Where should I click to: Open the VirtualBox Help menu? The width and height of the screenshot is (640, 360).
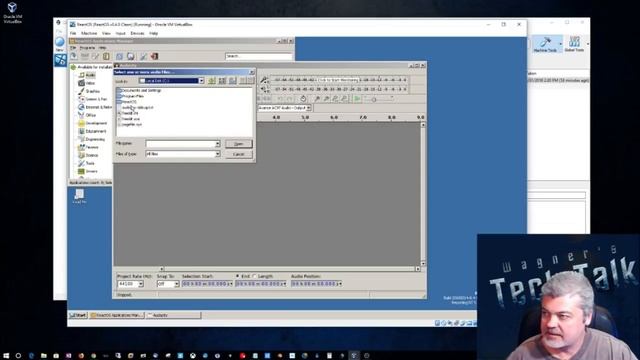pyautogui.click(x=153, y=33)
